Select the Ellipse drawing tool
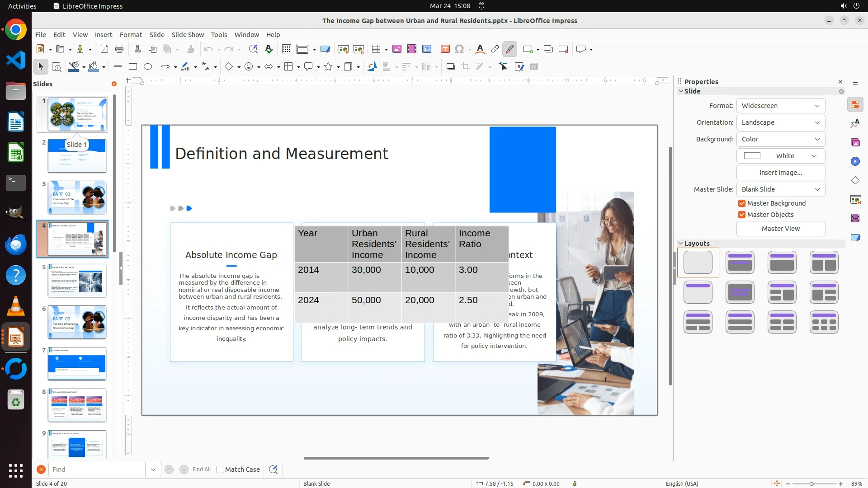The image size is (868, 488). click(x=148, y=67)
